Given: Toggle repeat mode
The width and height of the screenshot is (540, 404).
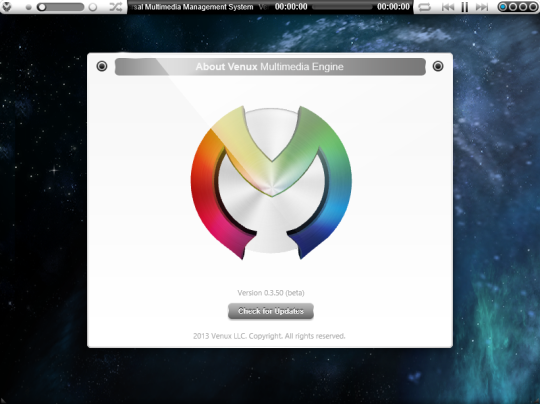Looking at the screenshot, I should point(424,7).
